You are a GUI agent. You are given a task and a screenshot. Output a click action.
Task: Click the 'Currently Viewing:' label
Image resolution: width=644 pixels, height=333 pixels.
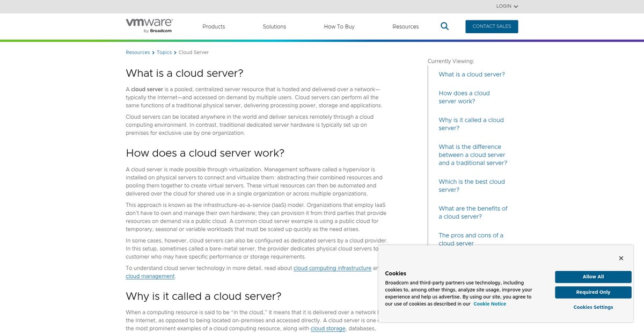451,61
